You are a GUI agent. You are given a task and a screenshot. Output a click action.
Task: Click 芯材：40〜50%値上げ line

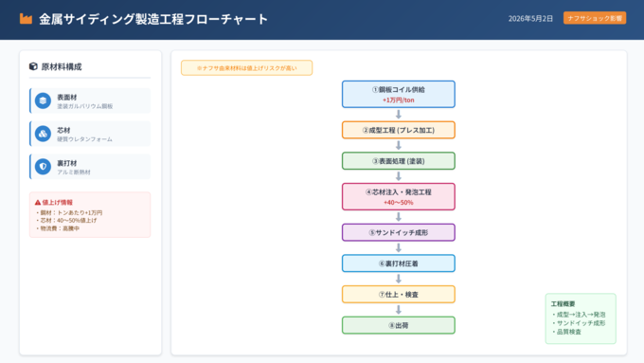click(x=66, y=220)
